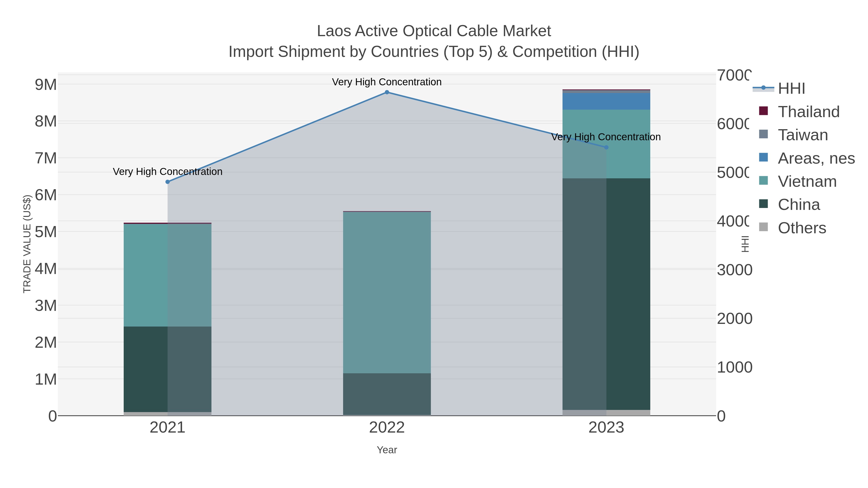
Task: Toggle the Others legend label
Action: click(802, 228)
